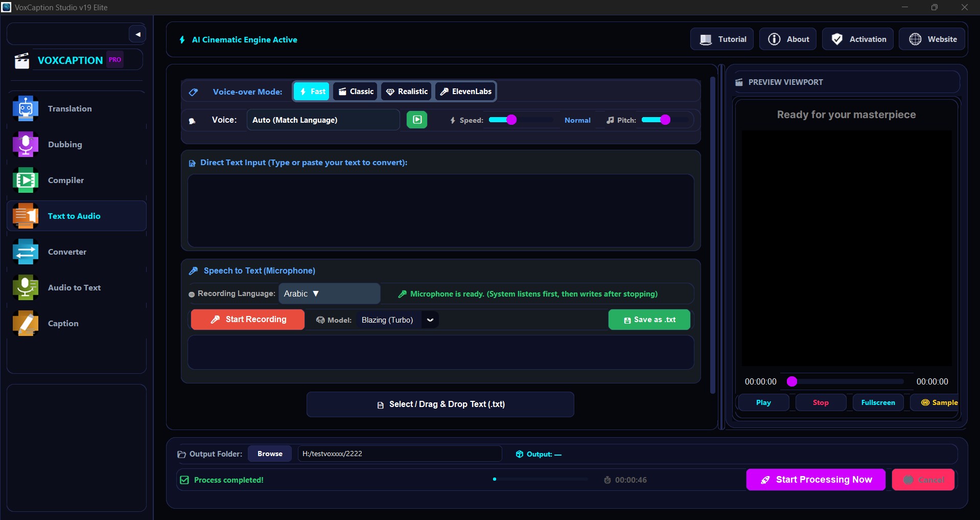Open the Activation window
980x520 pixels.
click(x=858, y=39)
